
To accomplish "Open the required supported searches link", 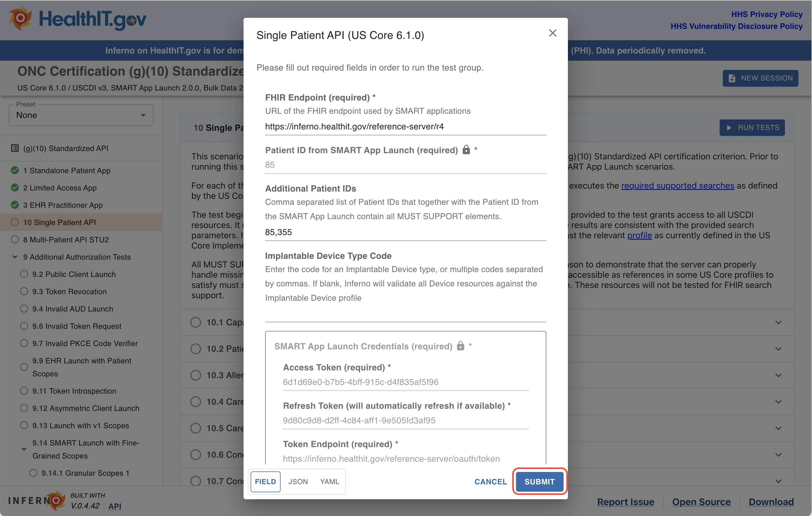I will point(677,186).
